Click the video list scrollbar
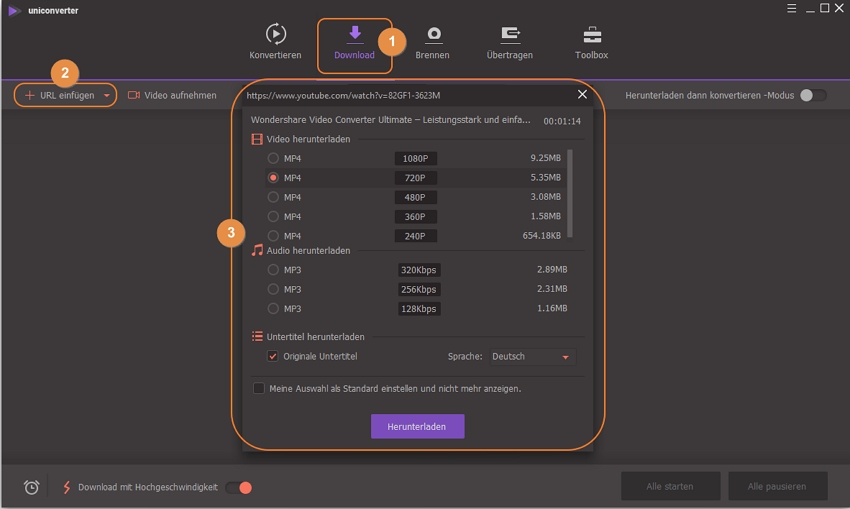850x509 pixels. (570, 194)
